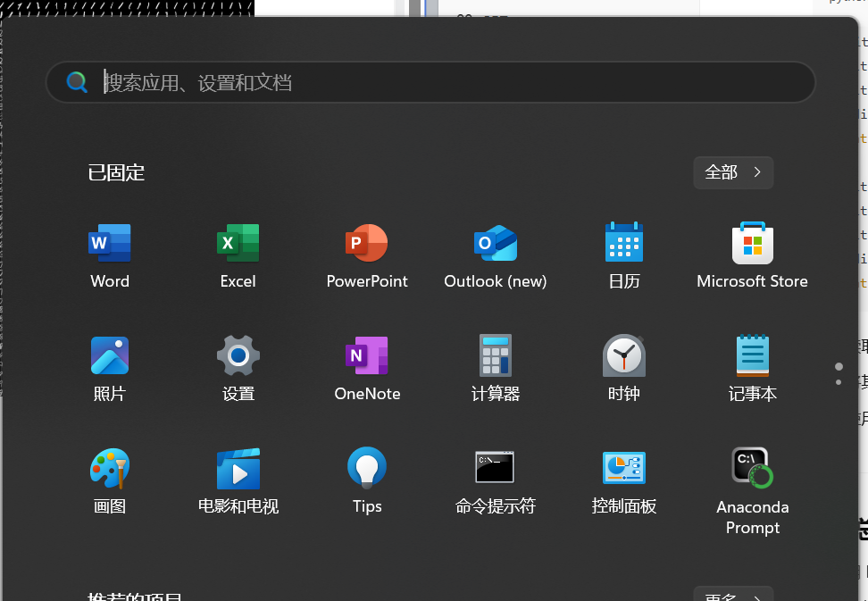The width and height of the screenshot is (868, 601).
Task: Open the 照片 photos app
Action: [x=110, y=369]
